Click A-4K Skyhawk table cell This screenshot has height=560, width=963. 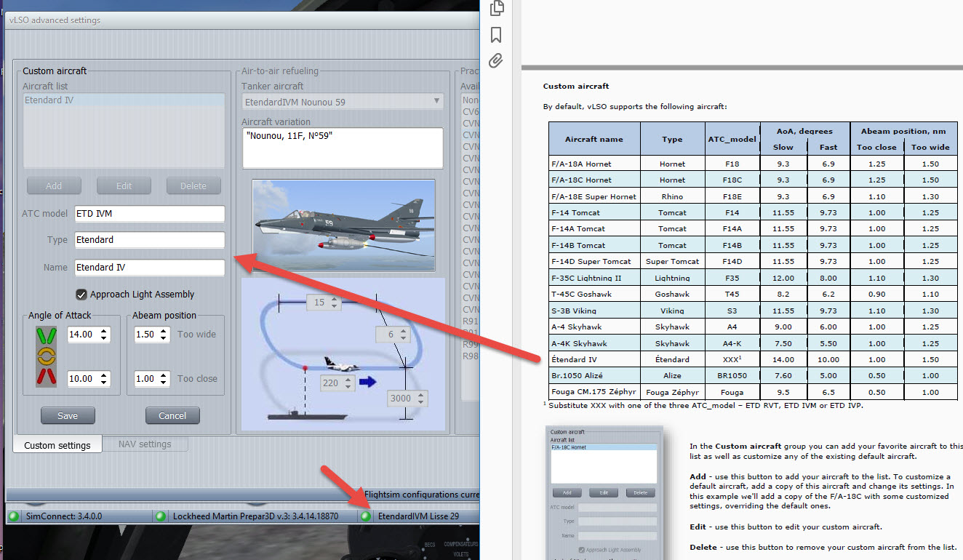tap(596, 343)
